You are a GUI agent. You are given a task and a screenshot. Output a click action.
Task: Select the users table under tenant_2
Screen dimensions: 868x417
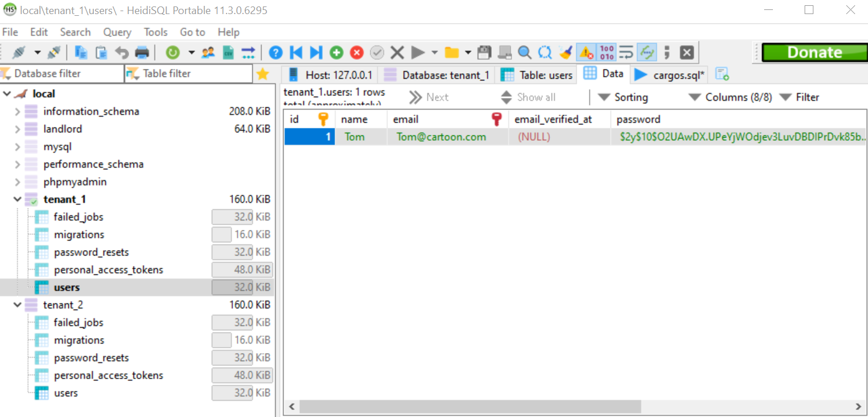click(x=66, y=393)
